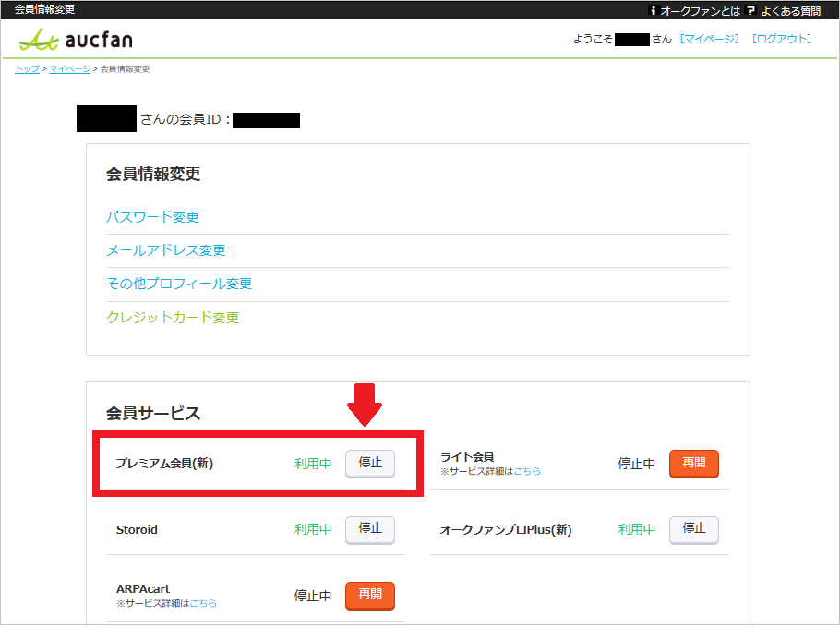This screenshot has width=840, height=629.
Task: Open マイページ in the breadcrumb trail
Action: 68,68
